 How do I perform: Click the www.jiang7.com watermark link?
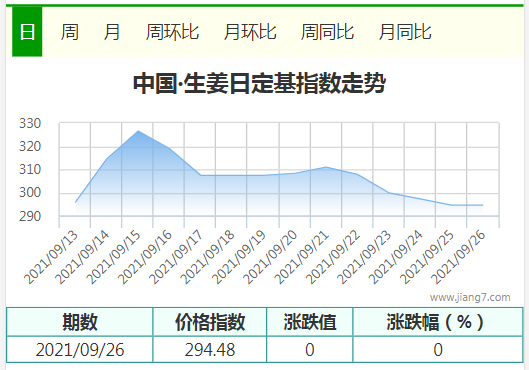(470, 297)
